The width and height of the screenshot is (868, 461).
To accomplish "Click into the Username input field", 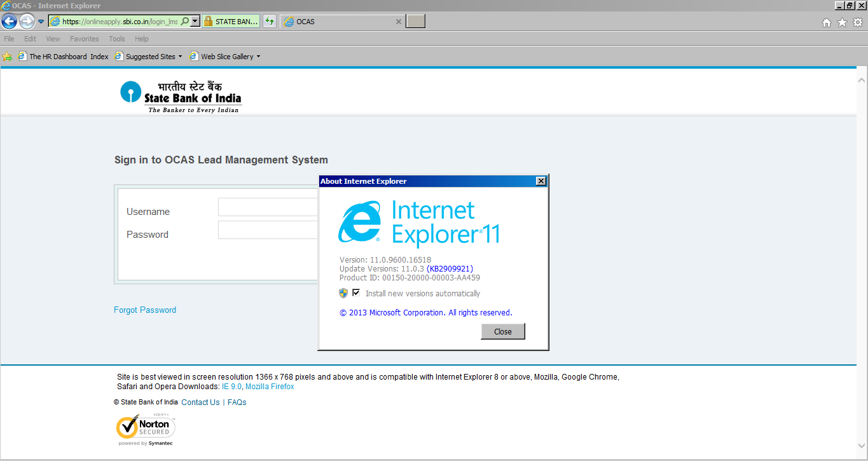I will click(268, 207).
